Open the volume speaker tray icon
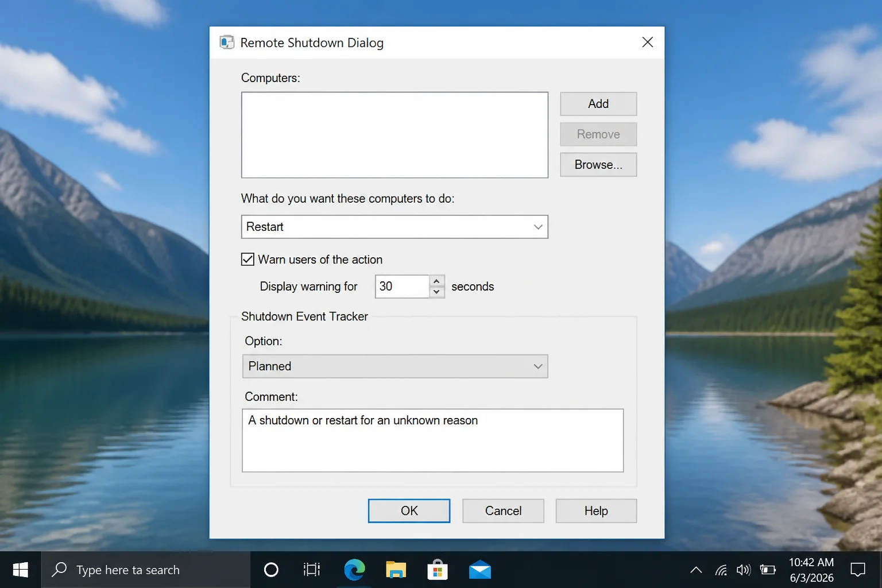882x588 pixels. pos(744,570)
